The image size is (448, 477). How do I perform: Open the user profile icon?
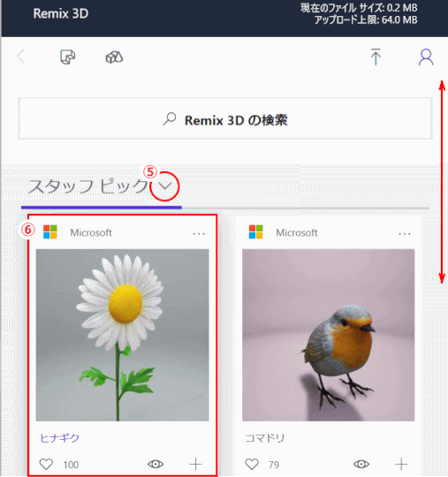(x=426, y=57)
